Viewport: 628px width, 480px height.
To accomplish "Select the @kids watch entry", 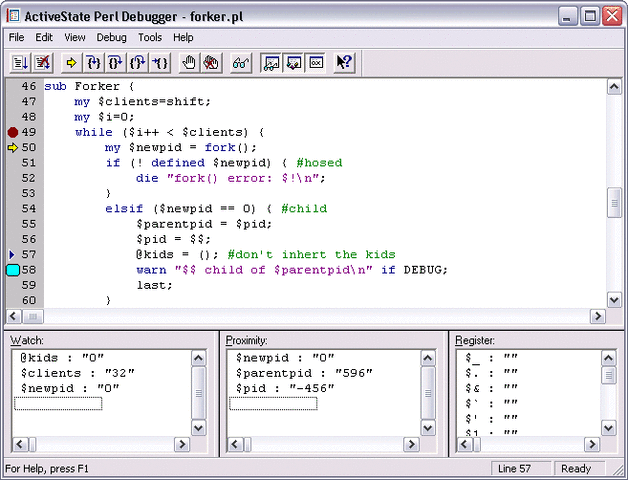I will [62, 357].
